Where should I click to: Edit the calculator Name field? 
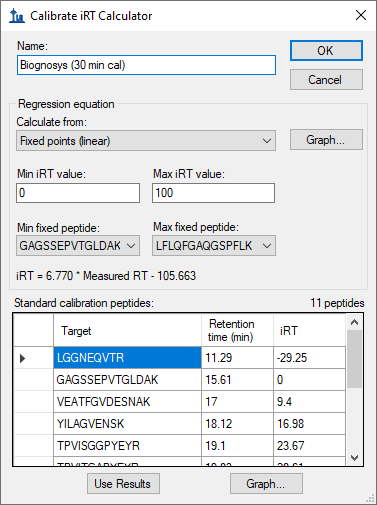pos(146,65)
